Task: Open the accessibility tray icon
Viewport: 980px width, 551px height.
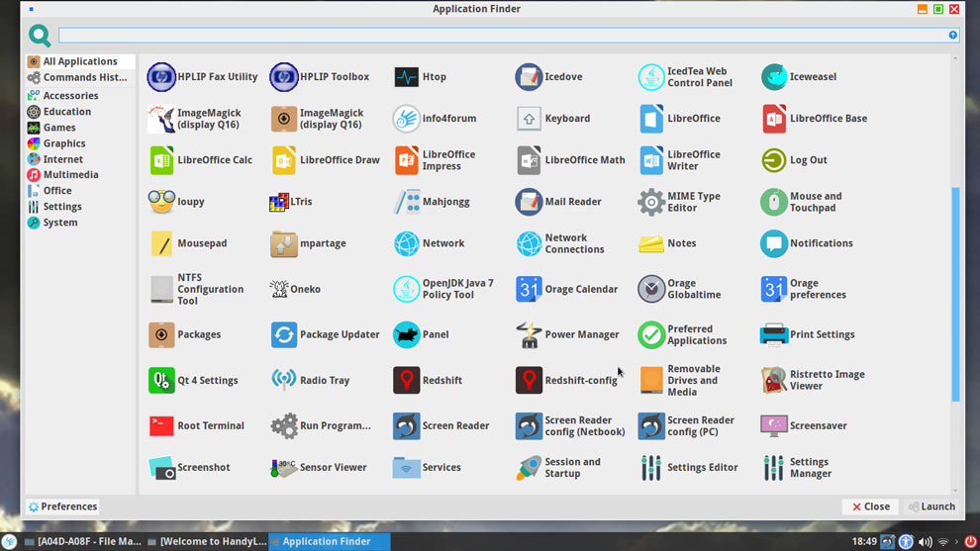Action: [x=906, y=542]
